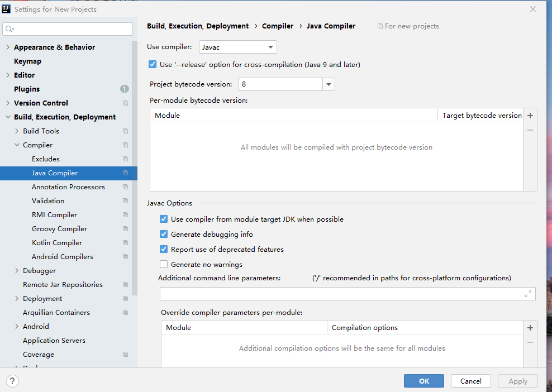Image resolution: width=552 pixels, height=392 pixels.
Task: Select Annotation Processors settings
Action: pos(68,187)
